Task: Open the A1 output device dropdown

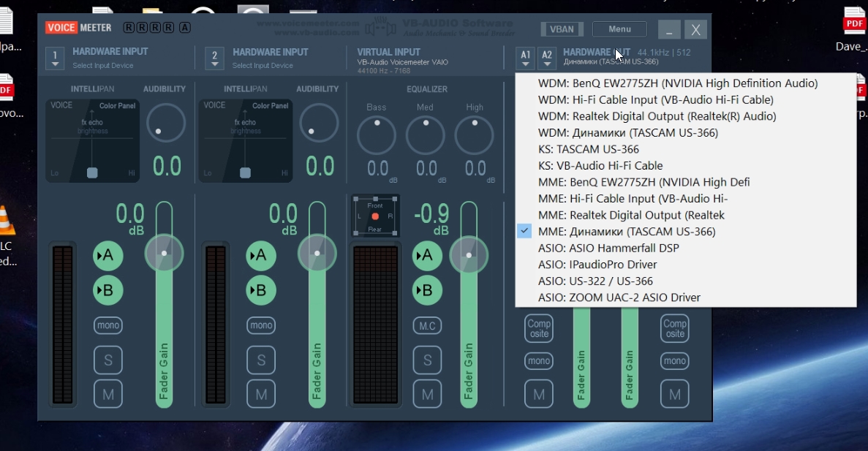Action: point(525,58)
